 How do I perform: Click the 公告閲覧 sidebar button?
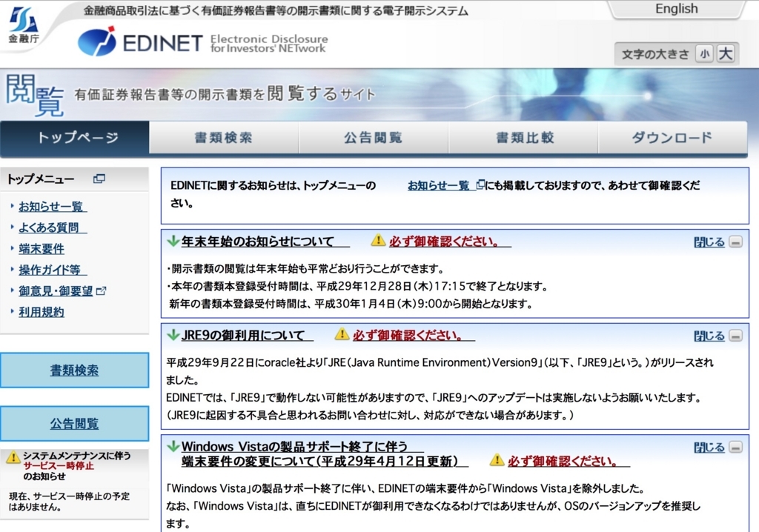click(x=75, y=424)
